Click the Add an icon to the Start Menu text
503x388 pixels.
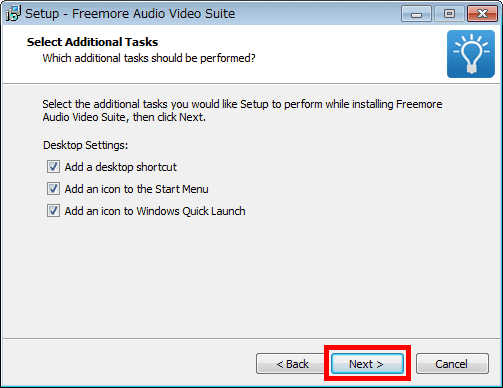(x=137, y=189)
